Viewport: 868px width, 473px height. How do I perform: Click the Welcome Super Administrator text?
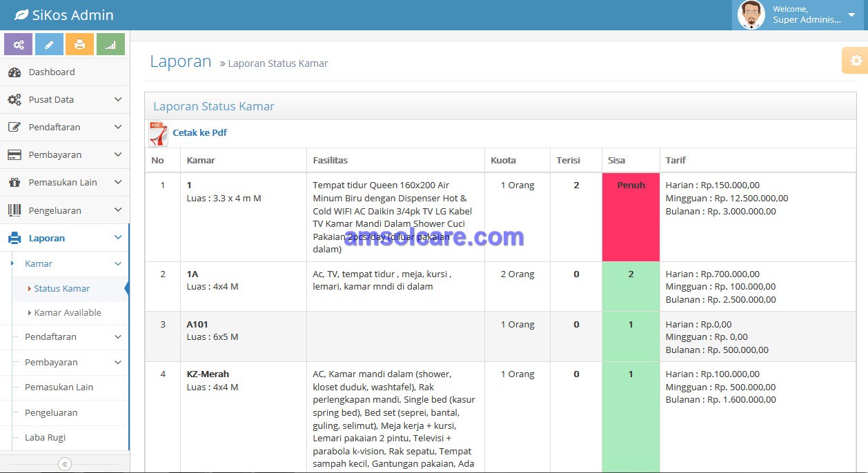(807, 14)
